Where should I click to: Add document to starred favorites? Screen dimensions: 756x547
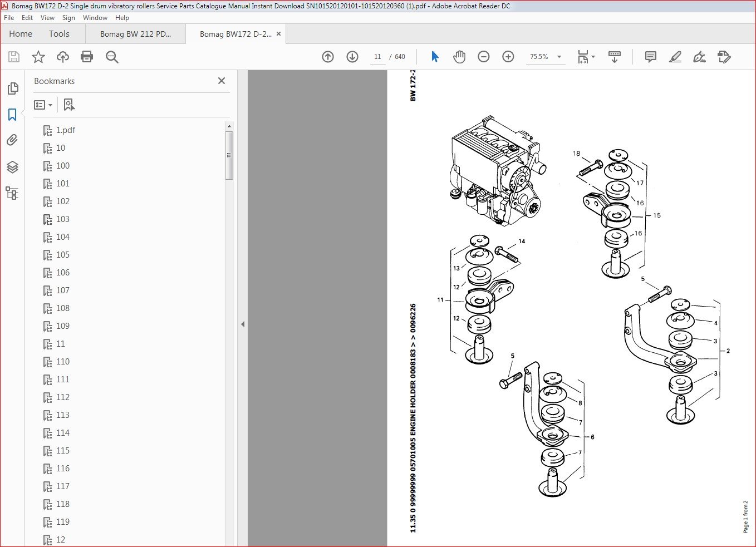pyautogui.click(x=38, y=57)
